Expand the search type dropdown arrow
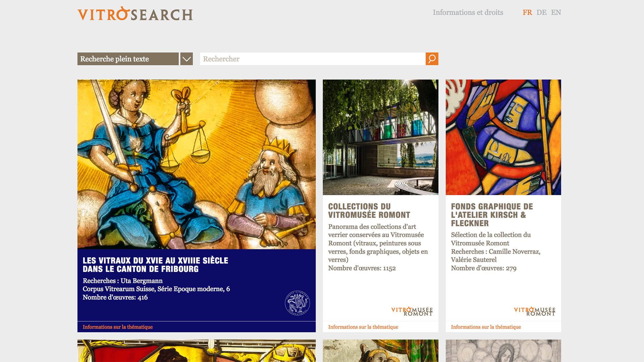Screen dimensions: 644x362 point(186,59)
